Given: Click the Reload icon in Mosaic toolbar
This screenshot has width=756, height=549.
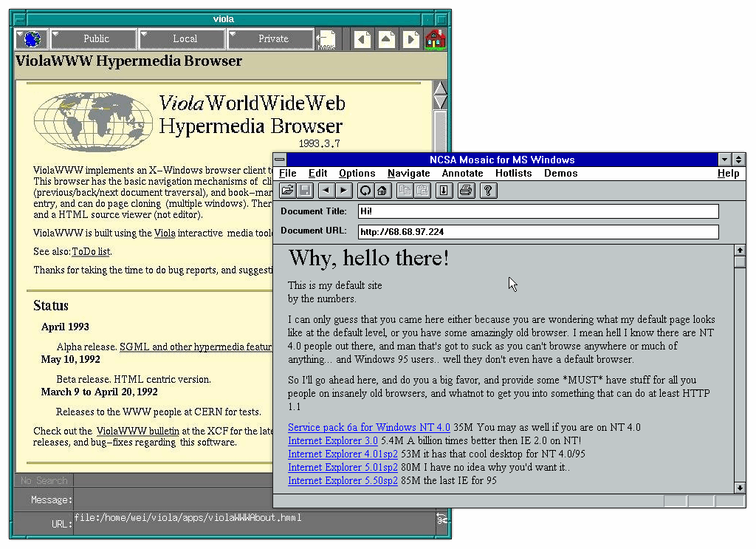Looking at the screenshot, I should (365, 191).
